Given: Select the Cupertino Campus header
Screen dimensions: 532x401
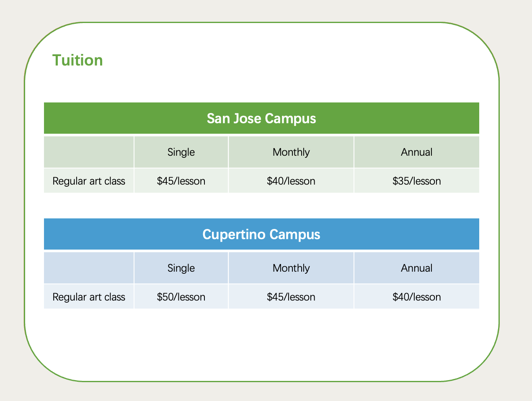Looking at the screenshot, I should (261, 234).
